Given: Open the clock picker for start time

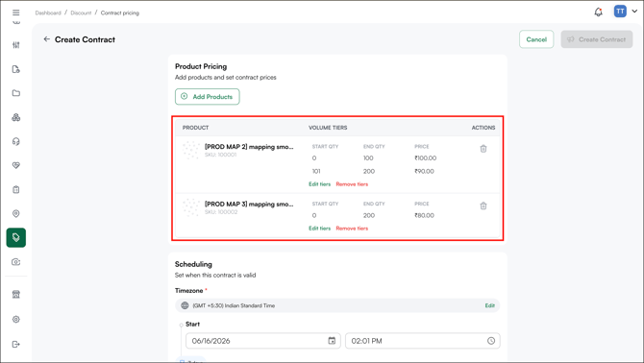Looking at the screenshot, I should pyautogui.click(x=491, y=341).
